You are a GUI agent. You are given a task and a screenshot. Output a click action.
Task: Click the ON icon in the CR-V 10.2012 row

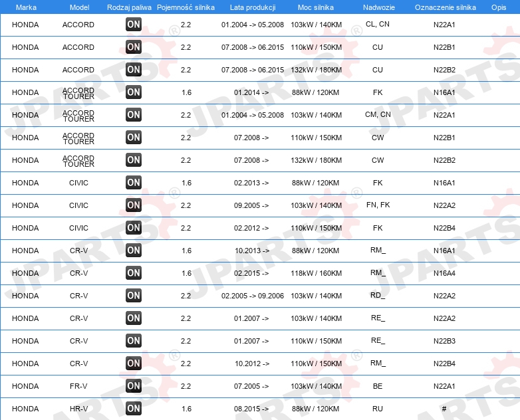[x=134, y=363]
